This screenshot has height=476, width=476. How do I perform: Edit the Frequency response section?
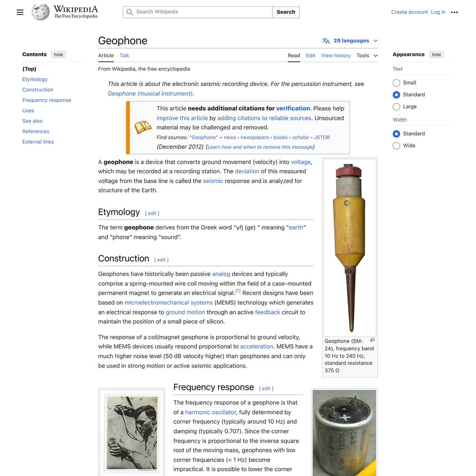pos(266,388)
